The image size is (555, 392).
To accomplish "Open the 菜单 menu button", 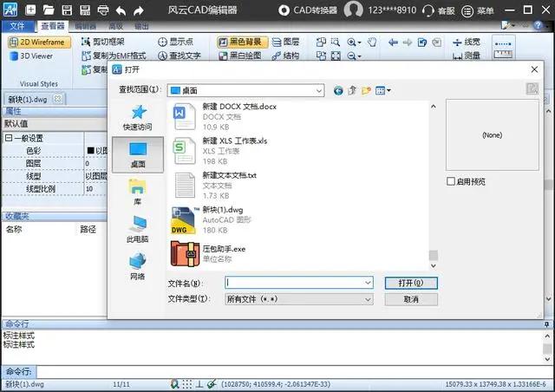I will click(477, 11).
